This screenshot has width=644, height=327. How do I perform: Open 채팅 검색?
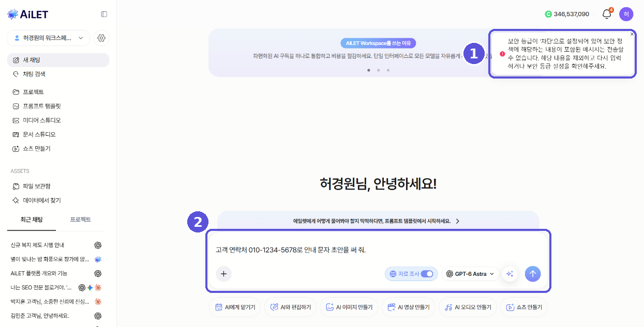(58, 74)
